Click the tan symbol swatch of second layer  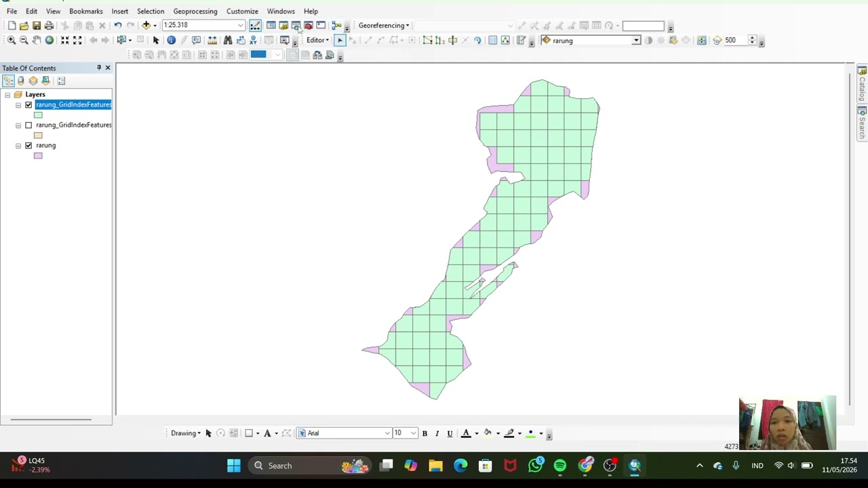click(38, 136)
